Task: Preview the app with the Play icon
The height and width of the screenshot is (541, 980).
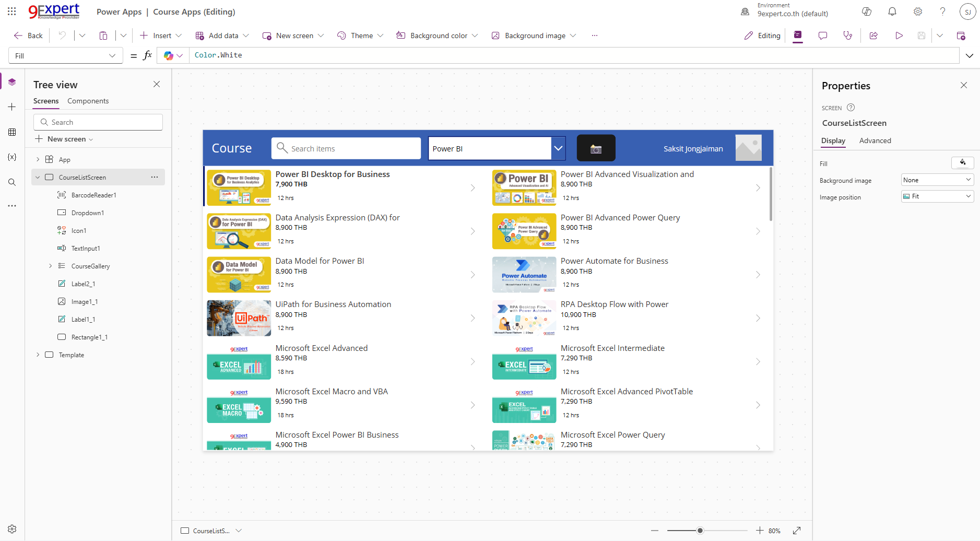Action: click(x=899, y=35)
